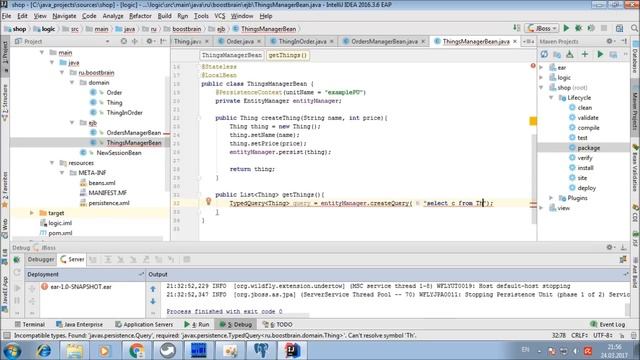Open the Refactor menu
This screenshot has height=360, width=640.
tap(140, 16)
